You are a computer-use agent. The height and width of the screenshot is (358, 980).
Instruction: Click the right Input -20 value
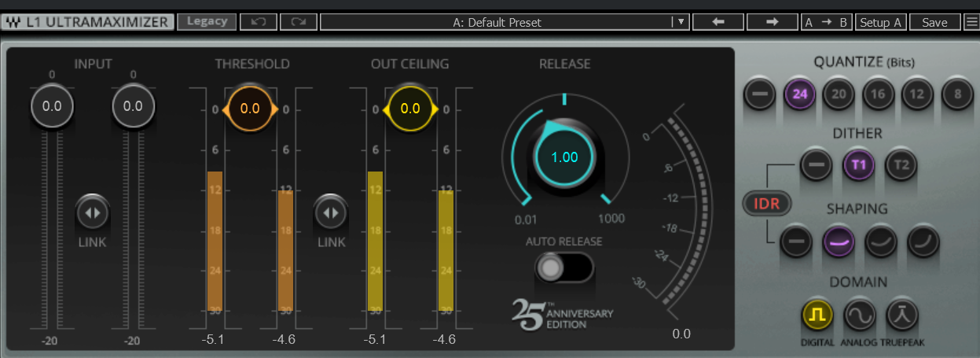click(133, 340)
